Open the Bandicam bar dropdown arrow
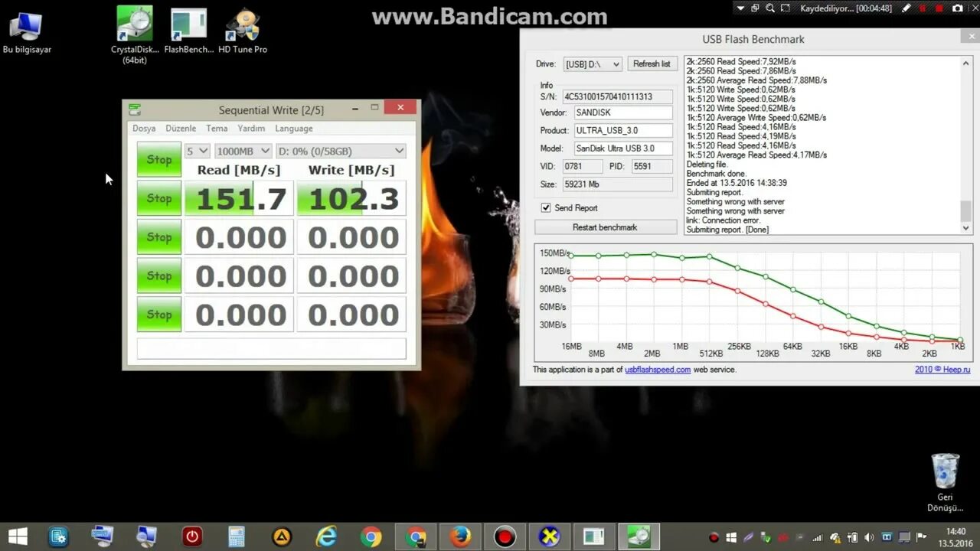This screenshot has width=980, height=551. click(x=740, y=8)
